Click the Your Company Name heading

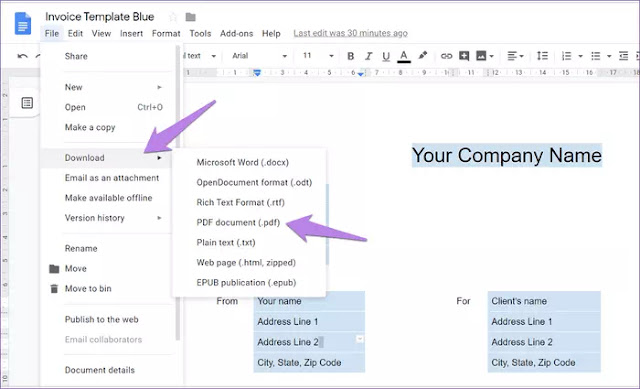[x=507, y=155]
